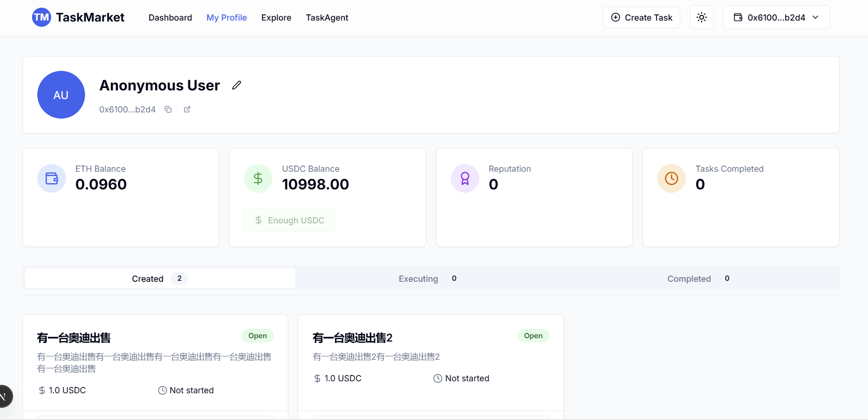Click the Enough USDC button
This screenshot has width=868, height=420.
tap(289, 221)
